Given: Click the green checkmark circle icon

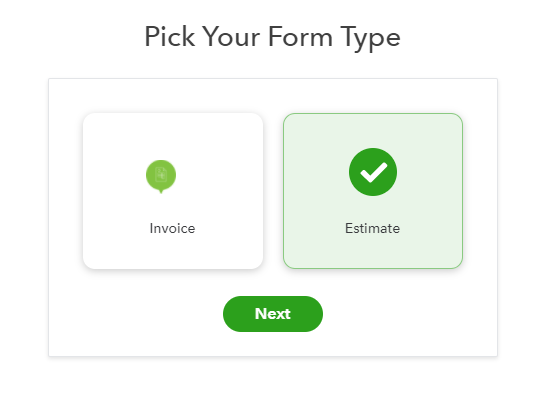Looking at the screenshot, I should (373, 172).
